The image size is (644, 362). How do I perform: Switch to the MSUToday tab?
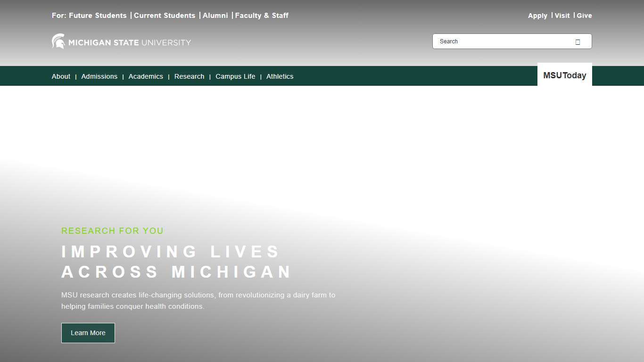(564, 74)
